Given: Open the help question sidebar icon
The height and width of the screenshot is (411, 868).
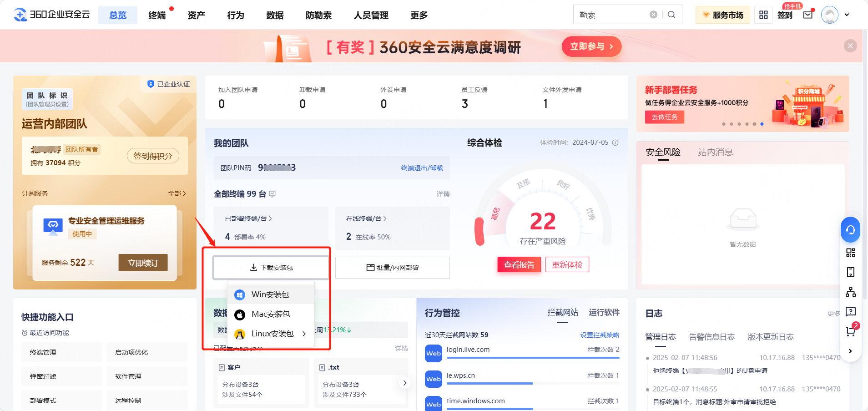Looking at the screenshot, I should (x=850, y=312).
